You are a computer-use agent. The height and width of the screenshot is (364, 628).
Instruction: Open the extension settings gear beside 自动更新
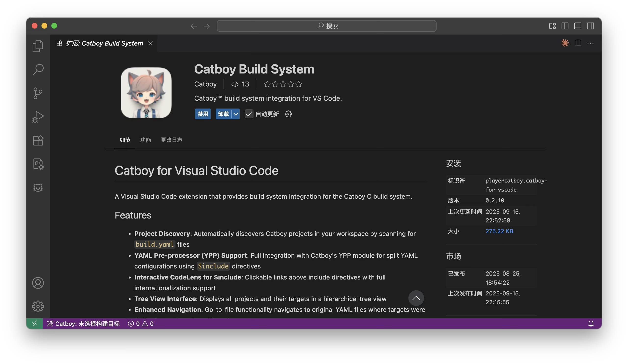pos(288,114)
